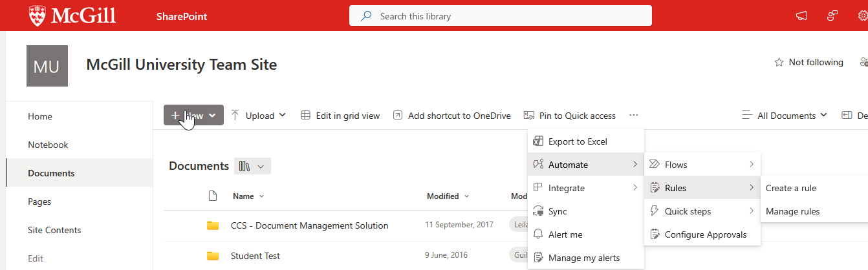Click the Not following star icon
The height and width of the screenshot is (270, 868).
779,63
